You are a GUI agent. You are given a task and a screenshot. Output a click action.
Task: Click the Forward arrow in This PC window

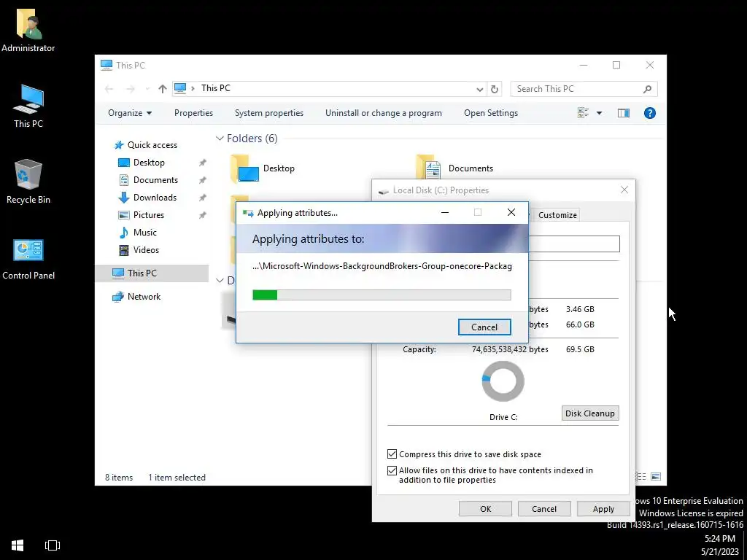tap(130, 89)
